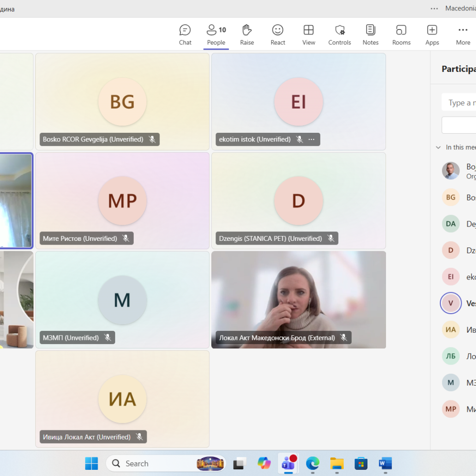The width and height of the screenshot is (476, 476).
Task: Open more options on ekotim istok tile
Action: [311, 139]
